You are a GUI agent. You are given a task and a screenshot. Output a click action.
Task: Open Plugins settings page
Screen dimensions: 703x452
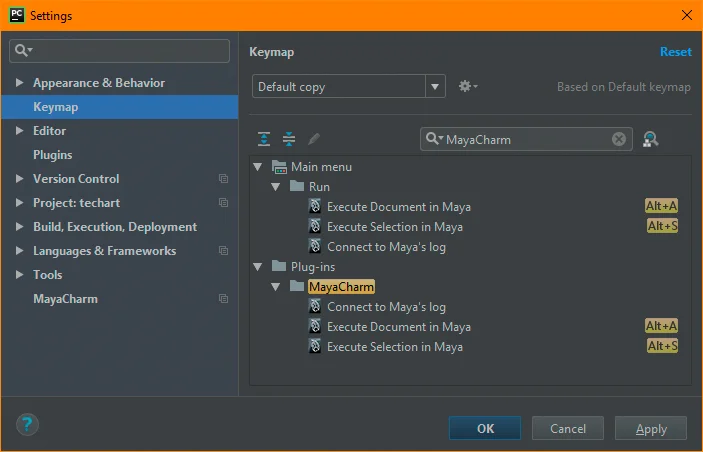(x=52, y=155)
